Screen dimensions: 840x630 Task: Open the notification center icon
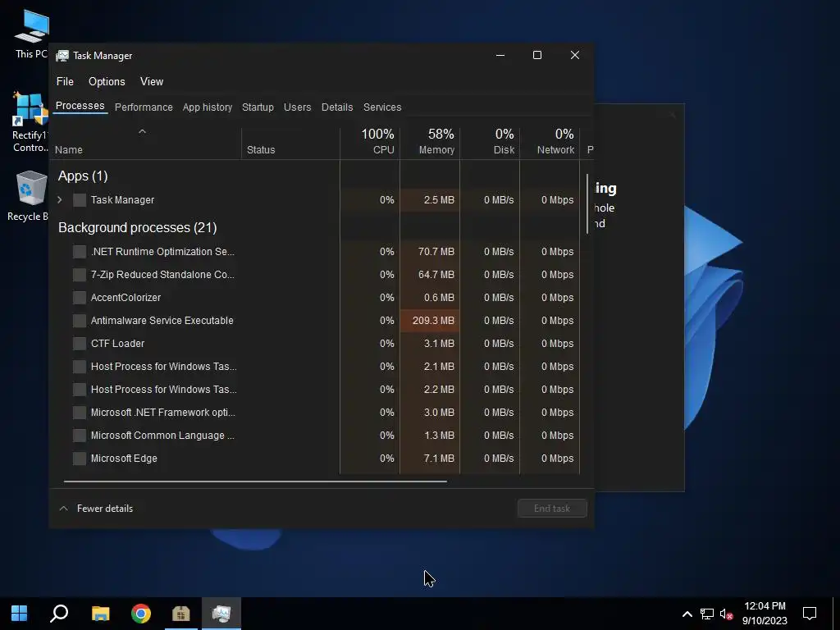click(x=810, y=614)
